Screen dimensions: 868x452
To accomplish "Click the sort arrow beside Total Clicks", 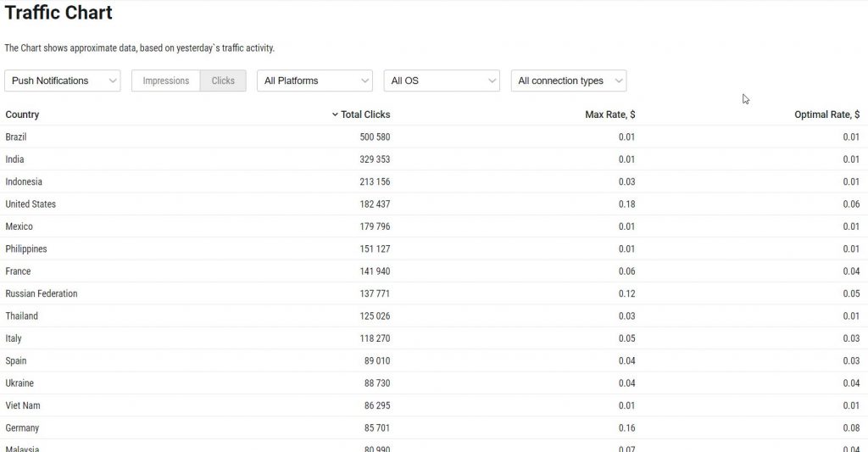I will [x=335, y=114].
